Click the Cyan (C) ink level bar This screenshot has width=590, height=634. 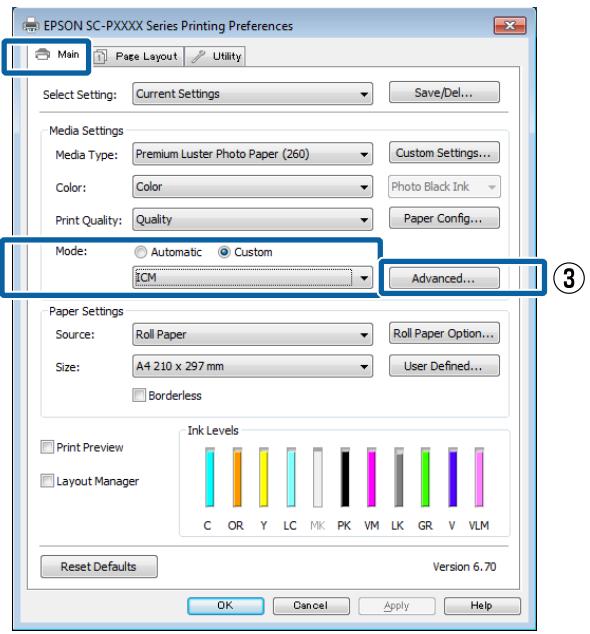click(209, 477)
